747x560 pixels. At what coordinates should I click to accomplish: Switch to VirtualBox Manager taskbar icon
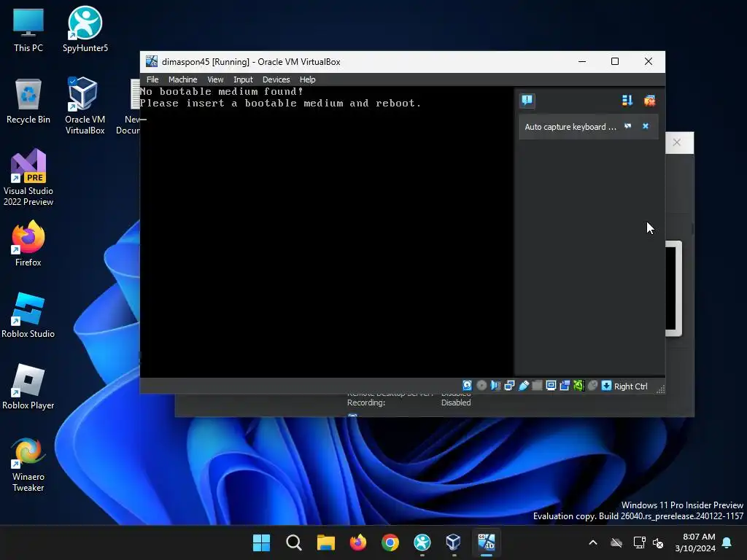(454, 542)
